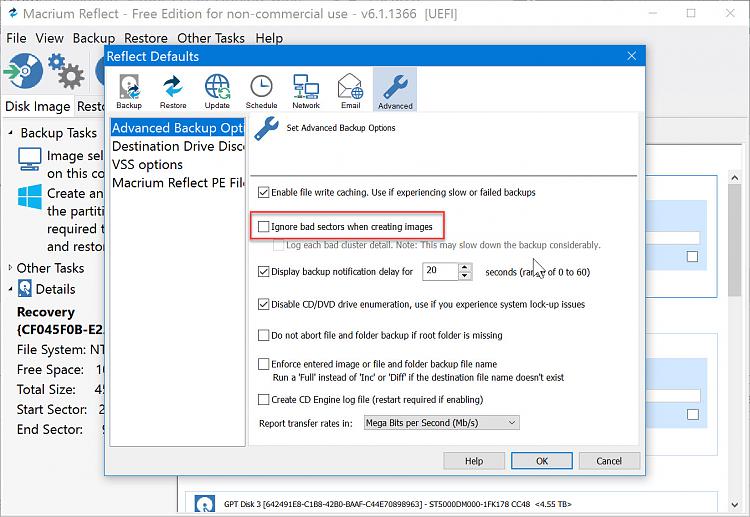Select Destination Drive Discovery in list
750x517 pixels.
point(177,146)
